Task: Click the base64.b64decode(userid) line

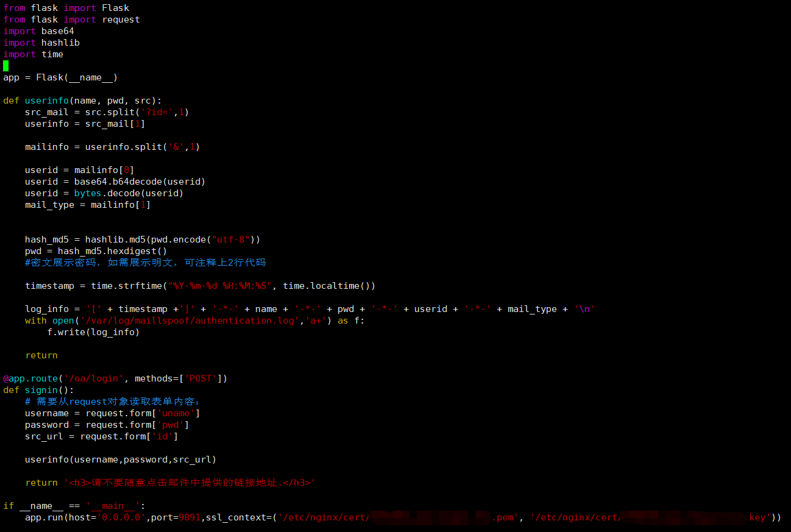Action: pyautogui.click(x=115, y=182)
